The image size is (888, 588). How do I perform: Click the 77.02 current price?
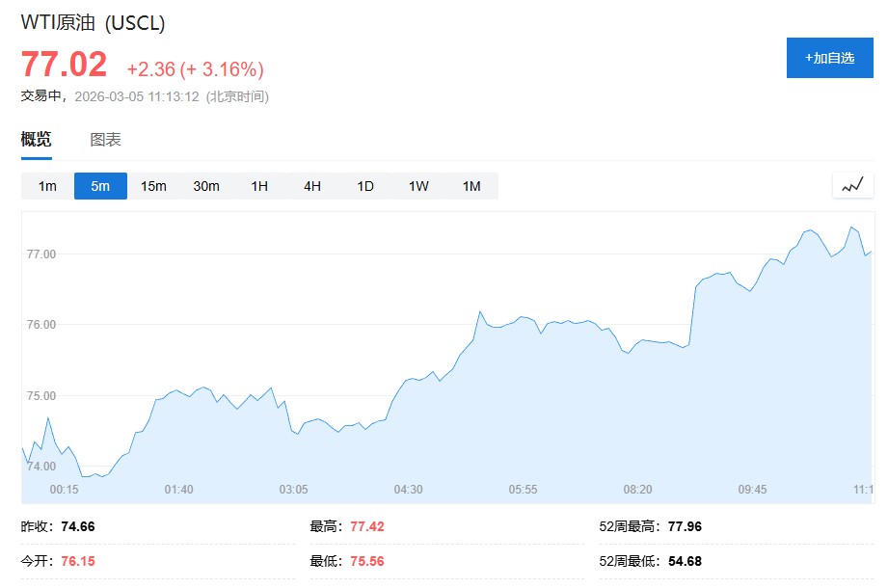click(x=64, y=66)
